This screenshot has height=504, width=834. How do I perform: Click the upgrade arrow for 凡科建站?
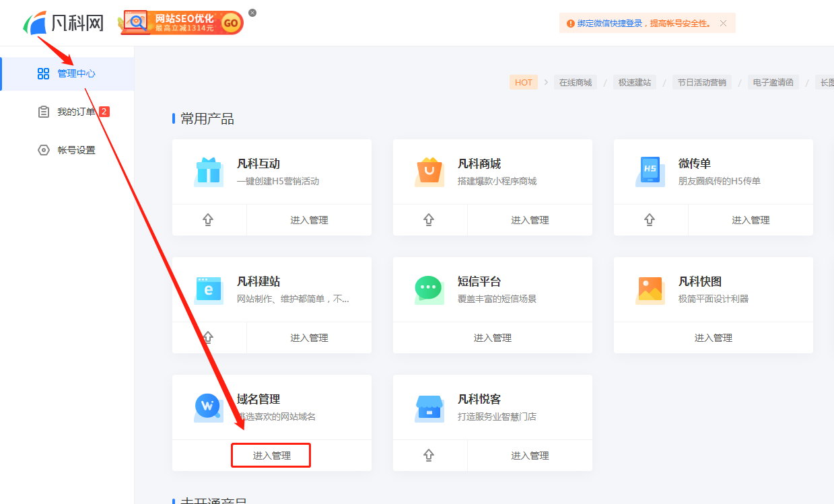tap(208, 338)
